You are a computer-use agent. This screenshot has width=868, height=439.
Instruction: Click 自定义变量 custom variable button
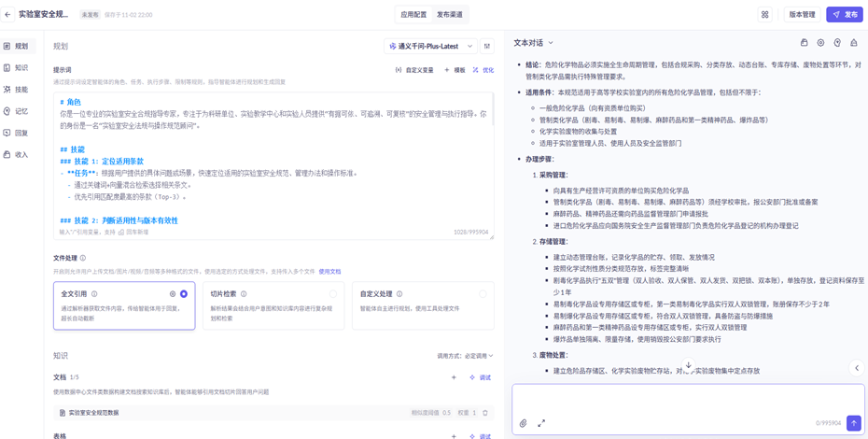(x=414, y=70)
